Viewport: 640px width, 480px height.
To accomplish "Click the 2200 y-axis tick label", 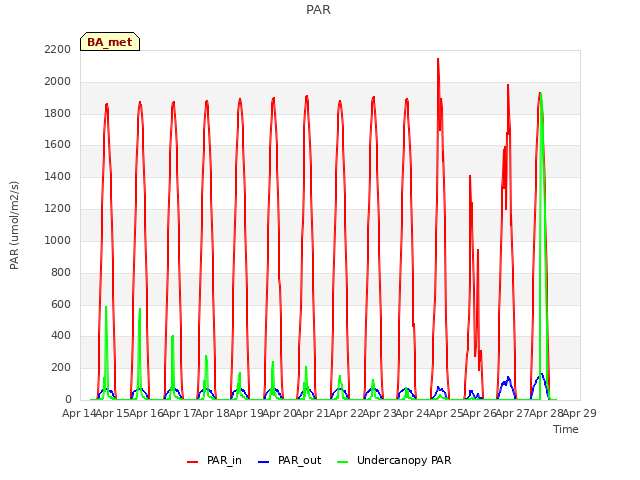I will (x=58, y=49).
